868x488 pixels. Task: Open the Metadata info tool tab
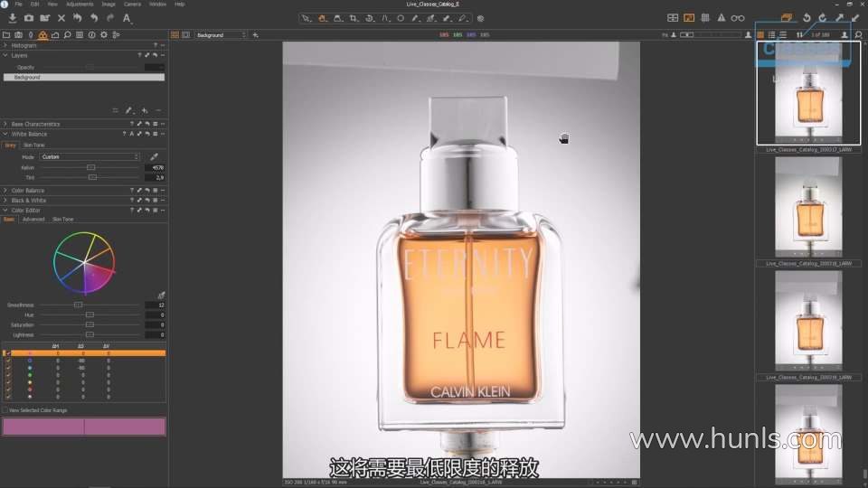91,35
